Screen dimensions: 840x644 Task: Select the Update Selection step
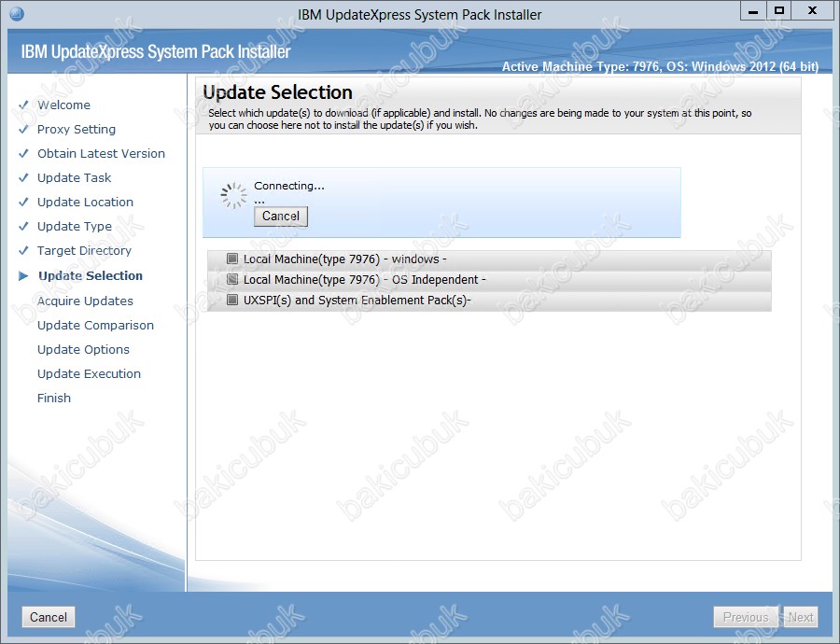point(91,276)
